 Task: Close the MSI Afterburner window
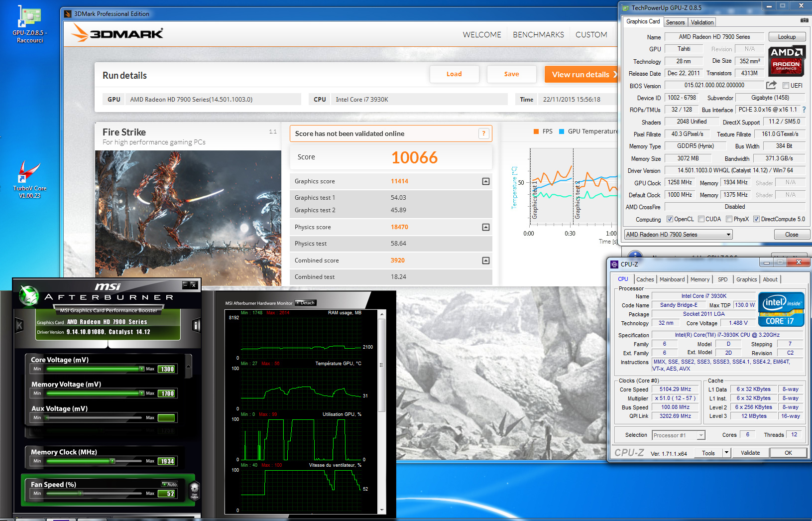pyautogui.click(x=194, y=285)
